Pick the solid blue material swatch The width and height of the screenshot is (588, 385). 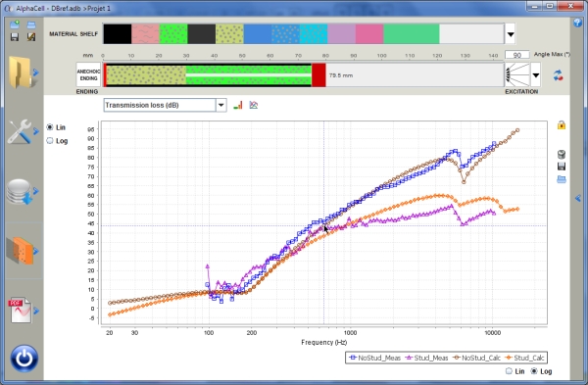coord(258,34)
